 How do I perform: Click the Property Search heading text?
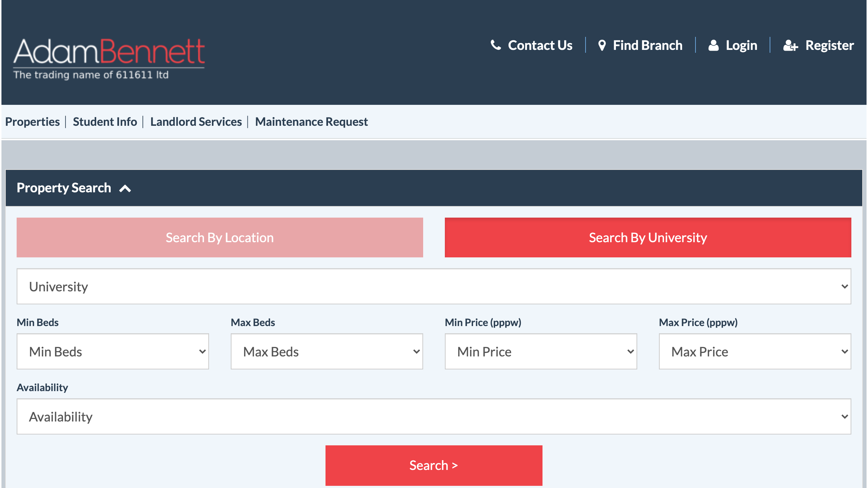64,188
